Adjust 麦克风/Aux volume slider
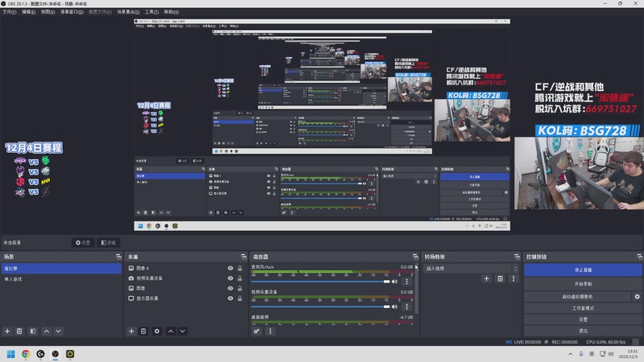 (x=320, y=282)
